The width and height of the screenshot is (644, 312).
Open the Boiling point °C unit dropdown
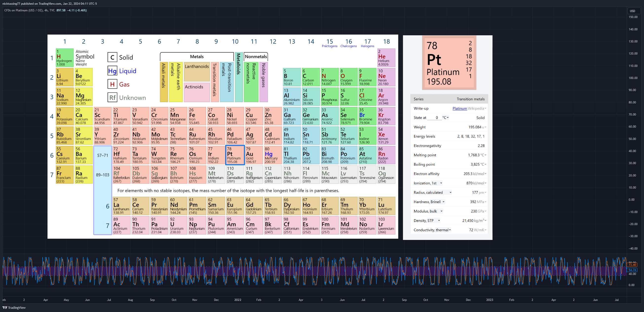pos(483,164)
